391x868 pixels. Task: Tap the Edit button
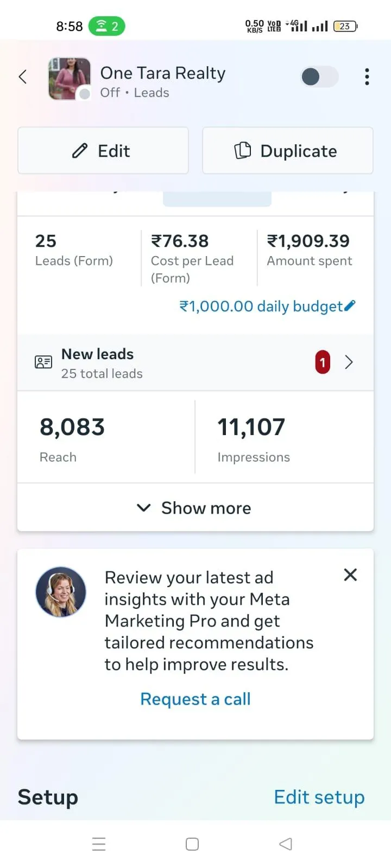tap(103, 151)
